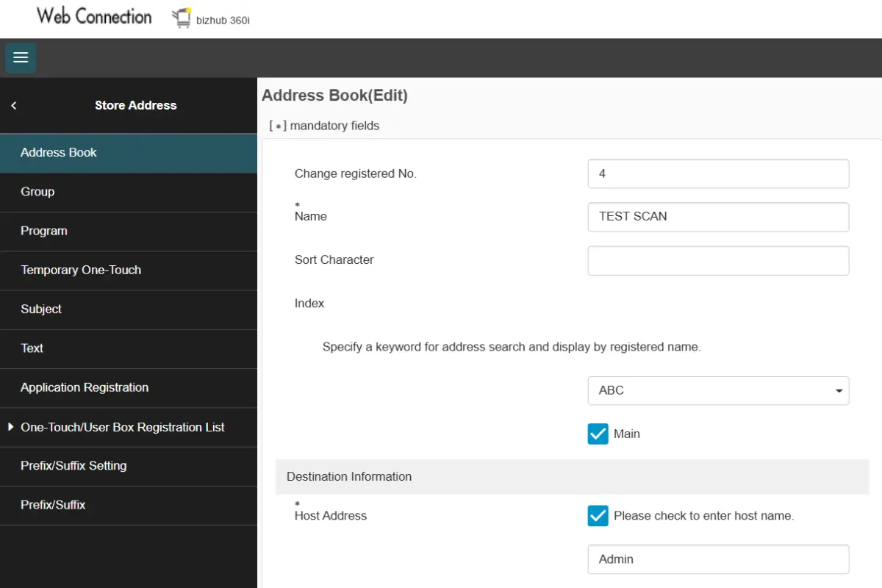Toggle Please check to enter host name
The width and height of the screenshot is (882, 588).
point(598,516)
